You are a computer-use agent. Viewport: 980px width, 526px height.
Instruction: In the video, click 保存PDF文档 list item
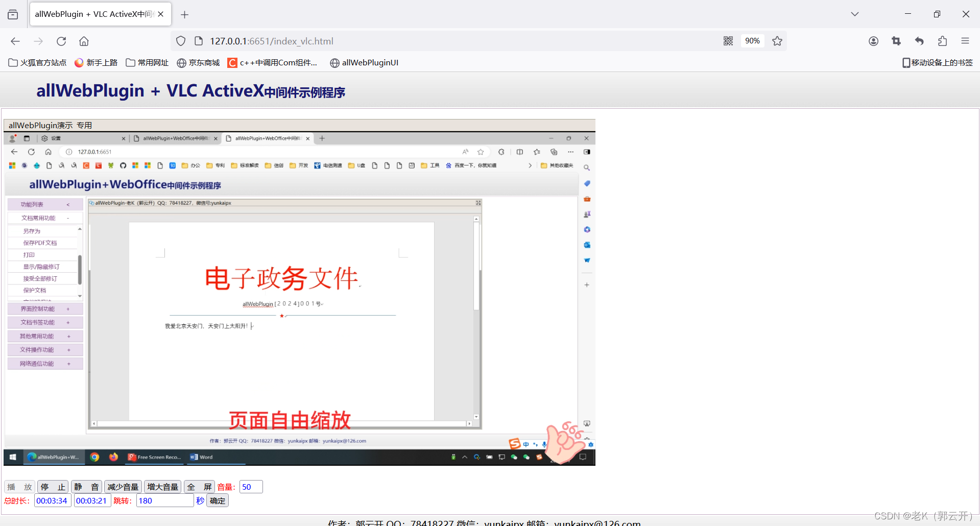pyautogui.click(x=40, y=243)
